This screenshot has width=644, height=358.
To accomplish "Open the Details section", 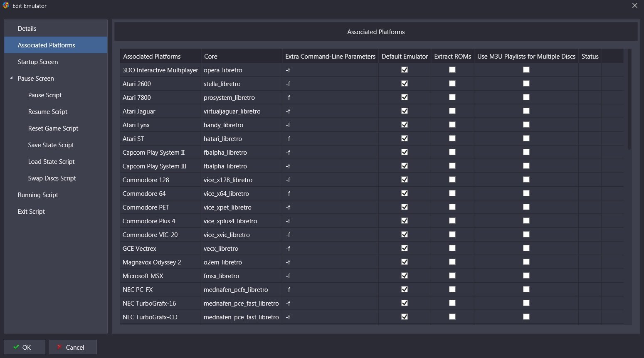I will click(x=56, y=28).
